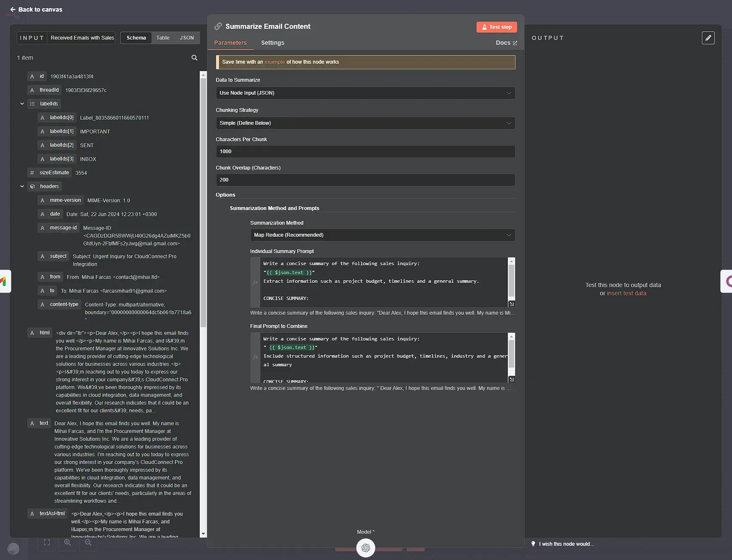This screenshot has width=732, height=560.
Task: Click the green node icon on the left edge
Action: [5, 281]
